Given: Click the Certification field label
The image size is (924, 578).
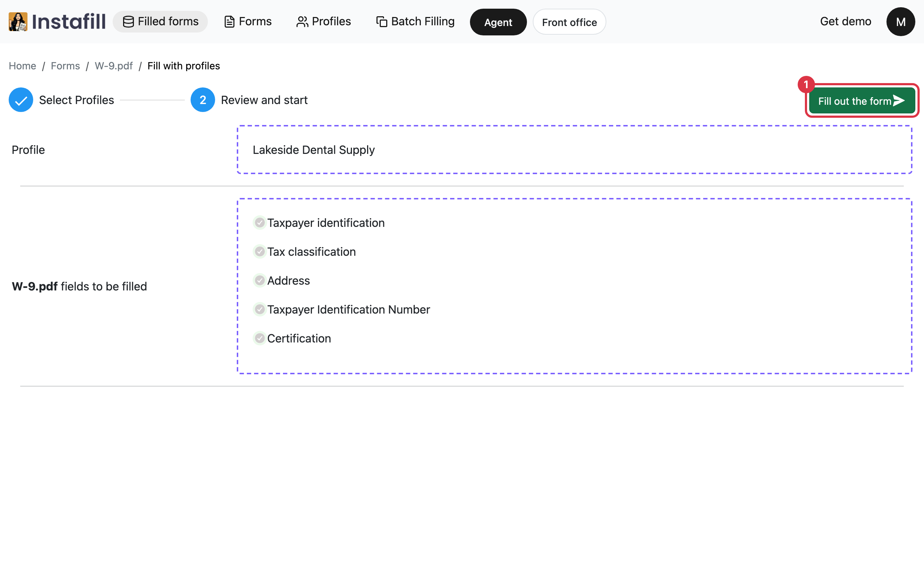Looking at the screenshot, I should pyautogui.click(x=299, y=339).
